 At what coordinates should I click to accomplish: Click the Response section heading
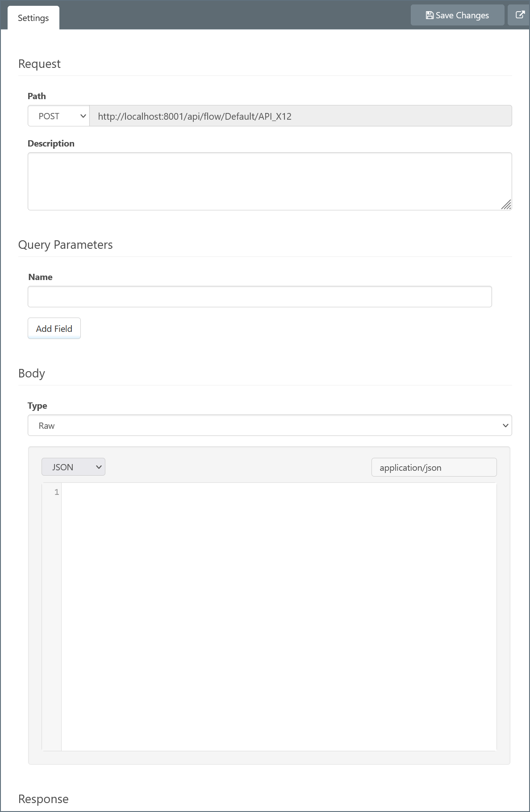point(43,799)
